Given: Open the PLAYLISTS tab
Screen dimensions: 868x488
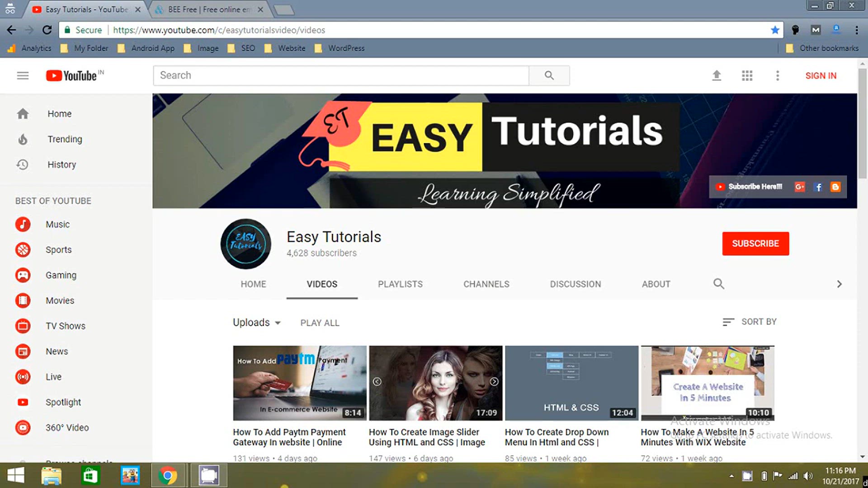Looking at the screenshot, I should point(400,284).
